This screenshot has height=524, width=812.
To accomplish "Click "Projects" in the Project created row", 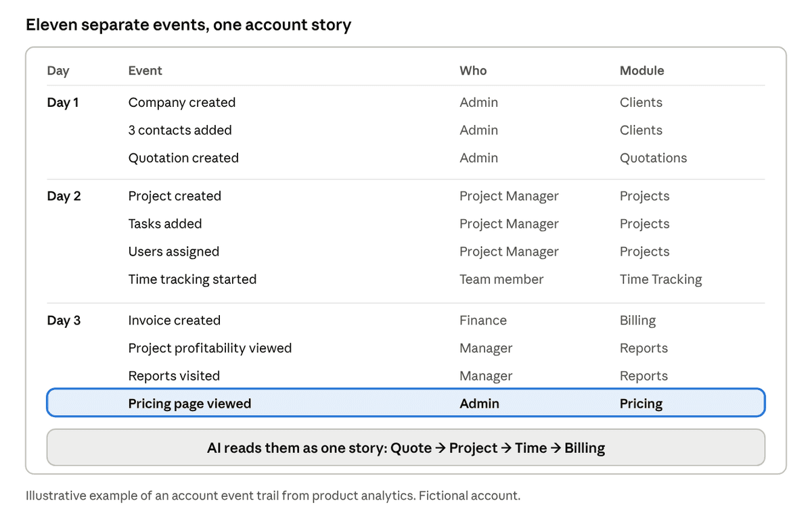I will 645,196.
